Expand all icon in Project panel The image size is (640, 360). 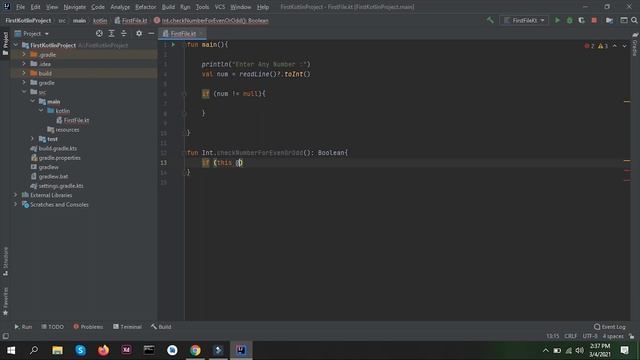[x=111, y=33]
